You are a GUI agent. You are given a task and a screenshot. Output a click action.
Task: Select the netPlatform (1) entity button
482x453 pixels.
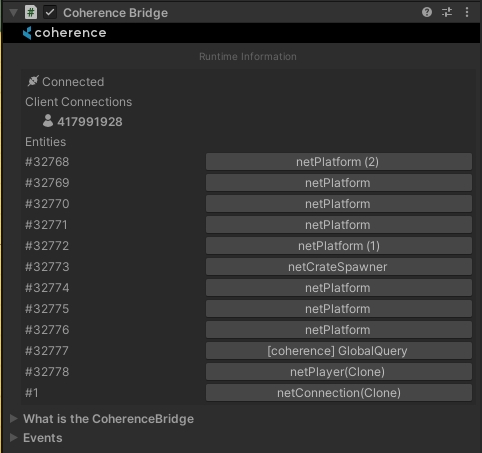pyautogui.click(x=339, y=246)
